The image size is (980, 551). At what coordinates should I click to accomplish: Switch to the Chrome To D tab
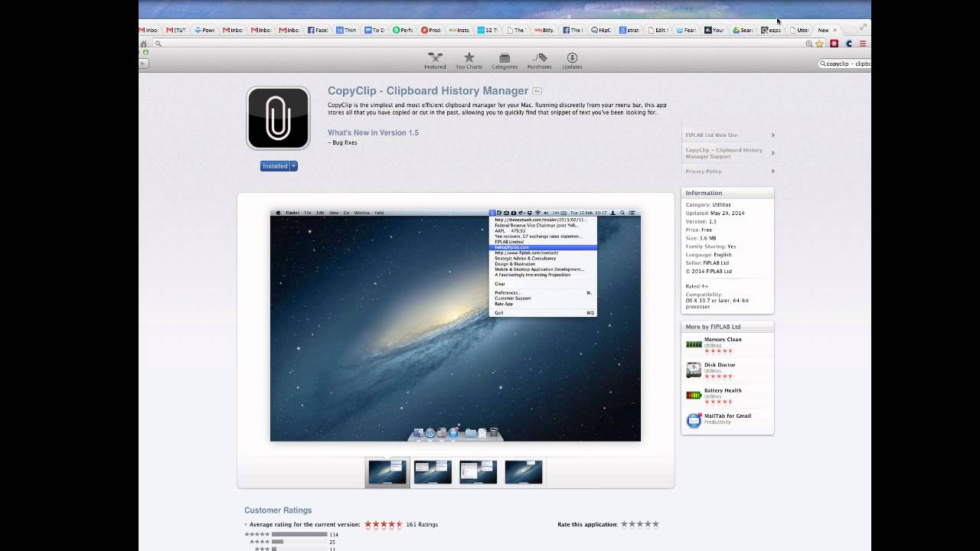coord(375,30)
